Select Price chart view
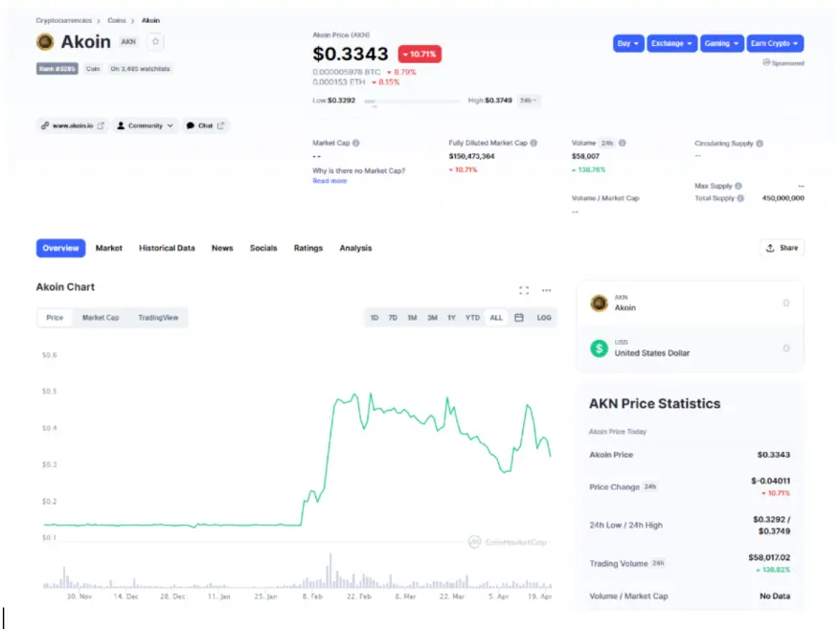 point(55,318)
